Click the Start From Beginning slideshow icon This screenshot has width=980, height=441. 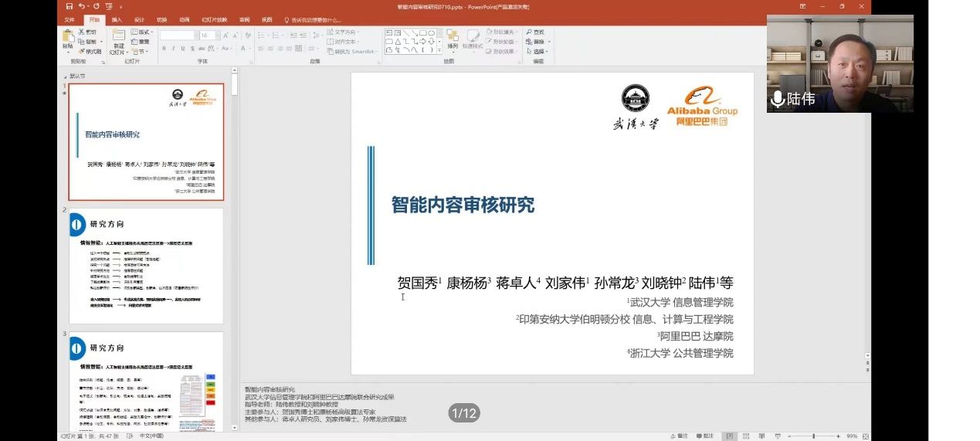pos(108,6)
